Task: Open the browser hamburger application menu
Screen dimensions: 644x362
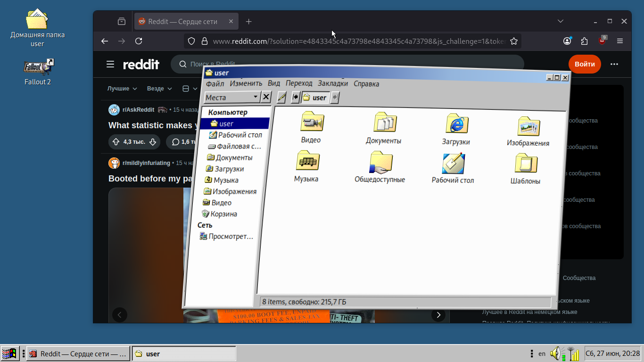Action: click(x=620, y=41)
